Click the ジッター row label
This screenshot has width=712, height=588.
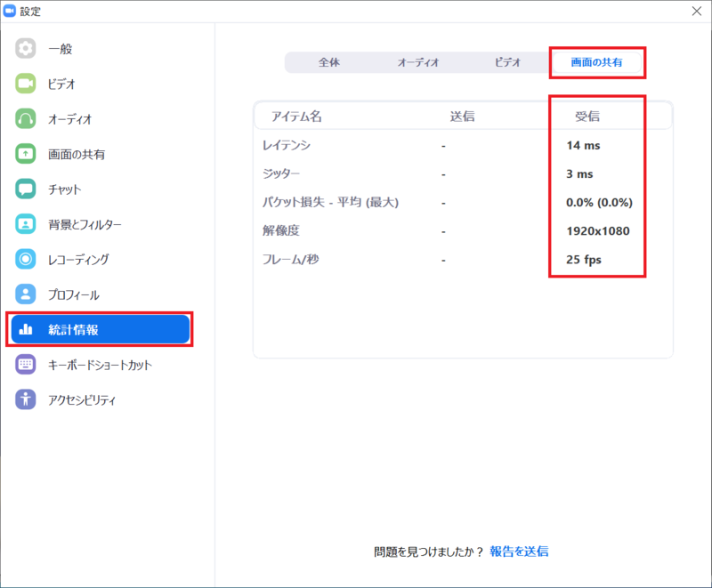pyautogui.click(x=281, y=173)
